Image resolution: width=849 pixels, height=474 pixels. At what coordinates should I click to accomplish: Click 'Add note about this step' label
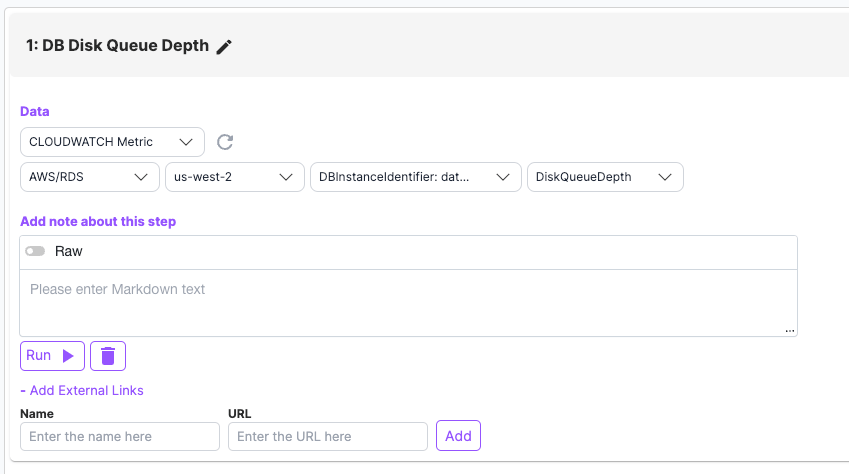click(98, 222)
